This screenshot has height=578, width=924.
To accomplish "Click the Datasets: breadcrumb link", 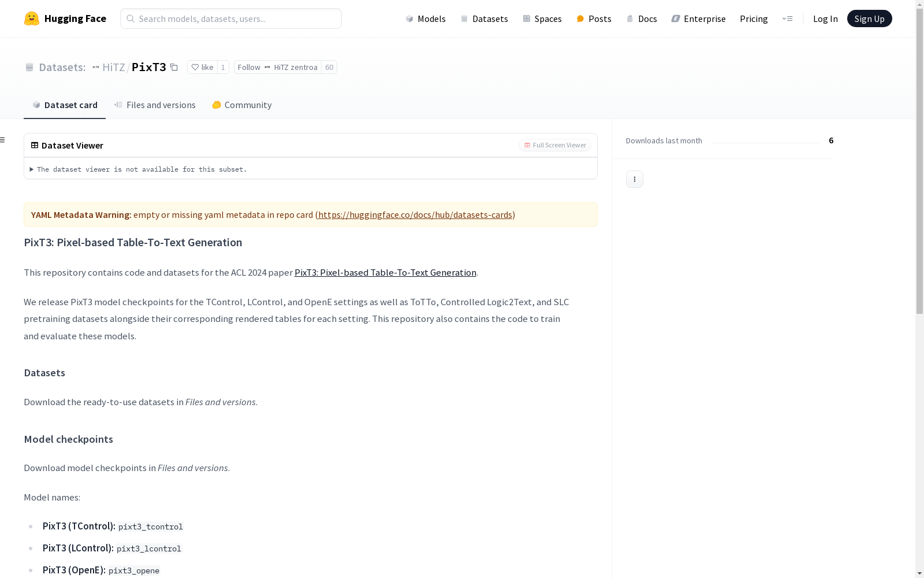I will pyautogui.click(x=62, y=67).
